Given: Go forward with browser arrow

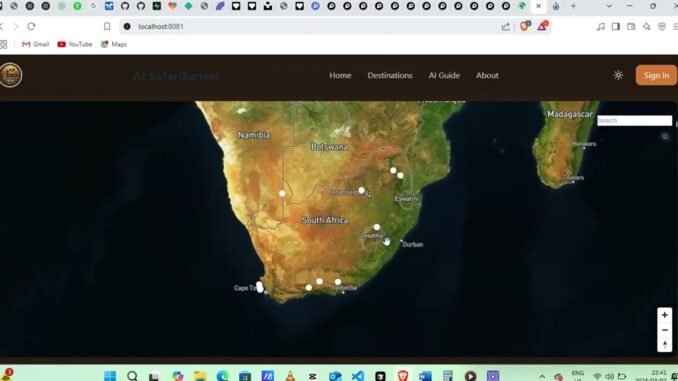Looking at the screenshot, I should click(x=16, y=26).
